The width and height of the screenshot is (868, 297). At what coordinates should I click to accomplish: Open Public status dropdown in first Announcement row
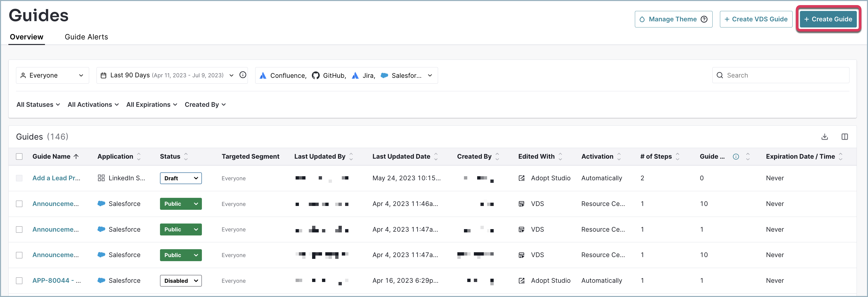point(181,204)
